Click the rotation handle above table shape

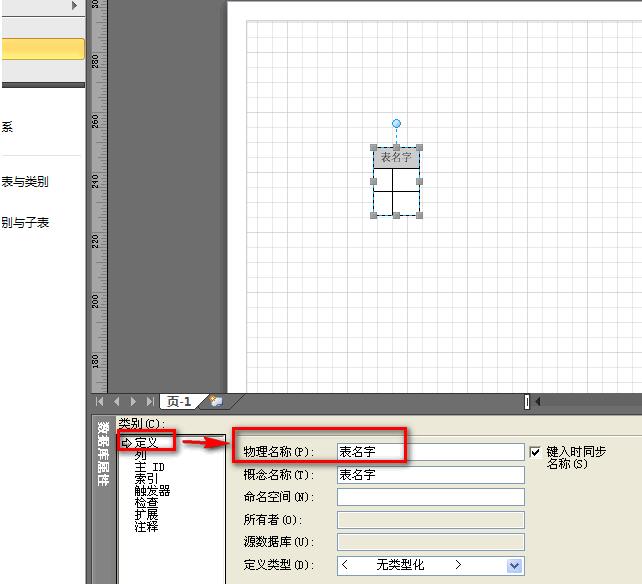tap(396, 123)
